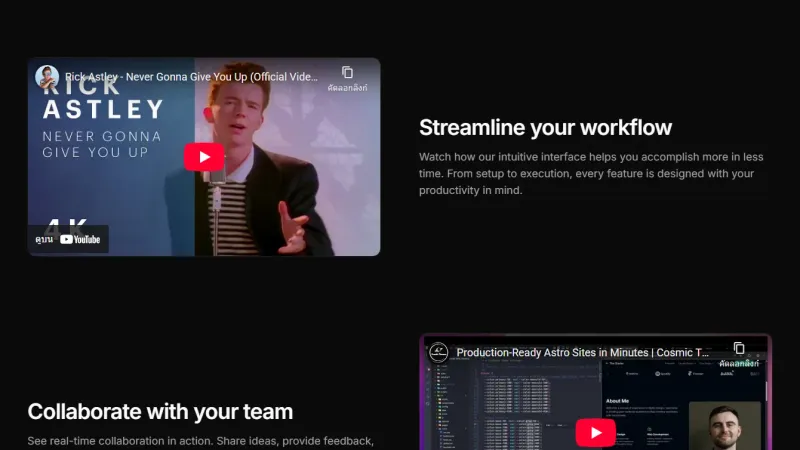Screen dimensions: 800x450
Task: Click the paragraph starting 'Watch how our intuitive'
Action: pyautogui.click(x=591, y=173)
